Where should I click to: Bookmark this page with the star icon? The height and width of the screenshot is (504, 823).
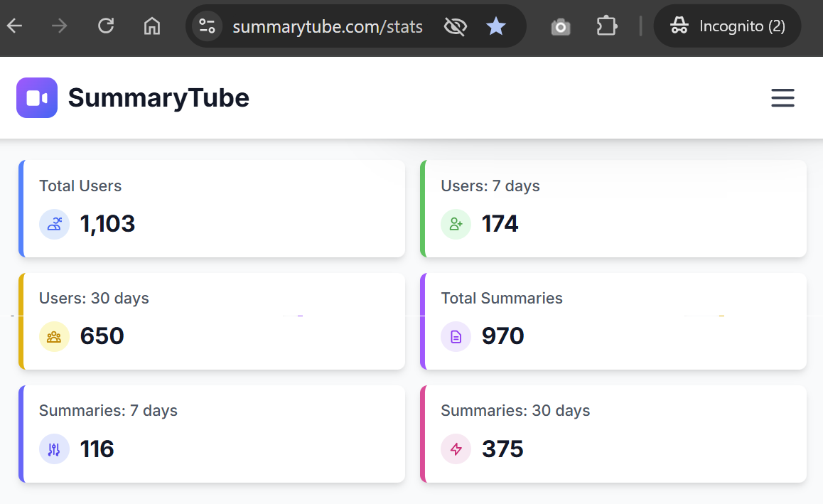(x=495, y=27)
